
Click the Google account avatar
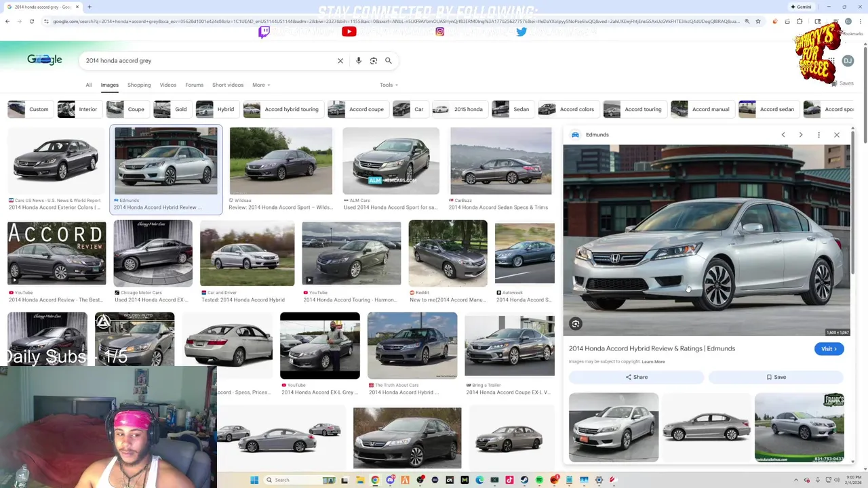pos(848,61)
